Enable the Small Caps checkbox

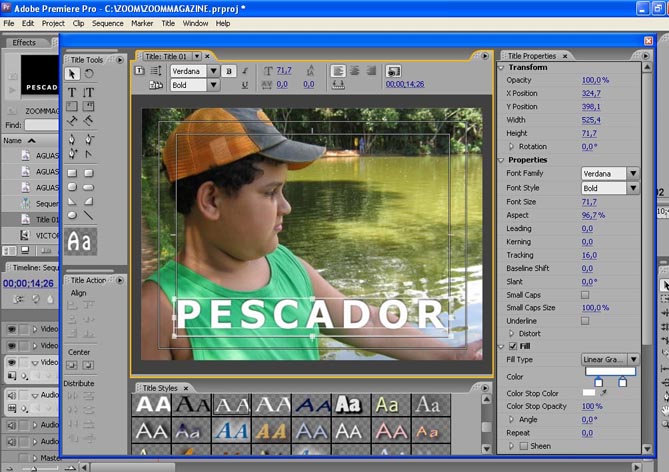(585, 295)
